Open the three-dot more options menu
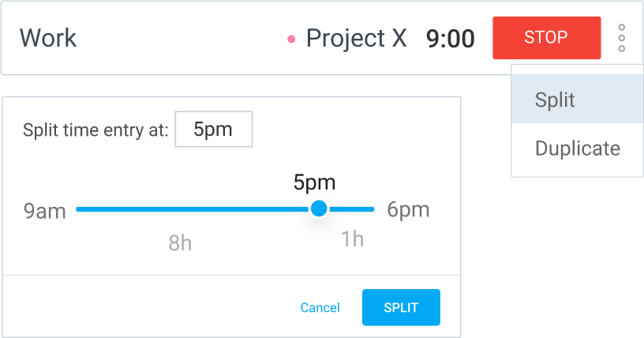This screenshot has width=644, height=338. pyautogui.click(x=622, y=38)
